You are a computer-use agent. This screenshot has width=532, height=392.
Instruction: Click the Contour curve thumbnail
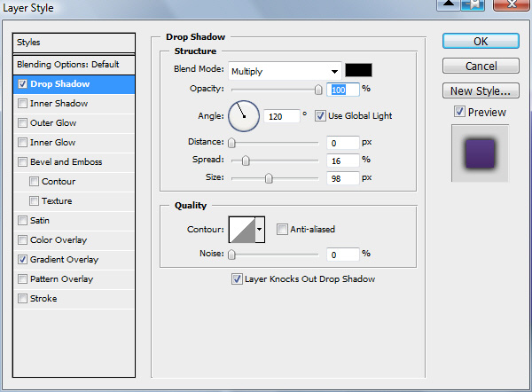[x=242, y=230]
